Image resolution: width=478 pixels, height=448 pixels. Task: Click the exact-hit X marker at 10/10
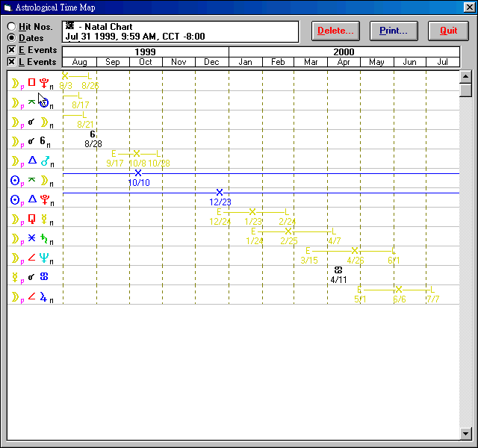pyautogui.click(x=138, y=173)
